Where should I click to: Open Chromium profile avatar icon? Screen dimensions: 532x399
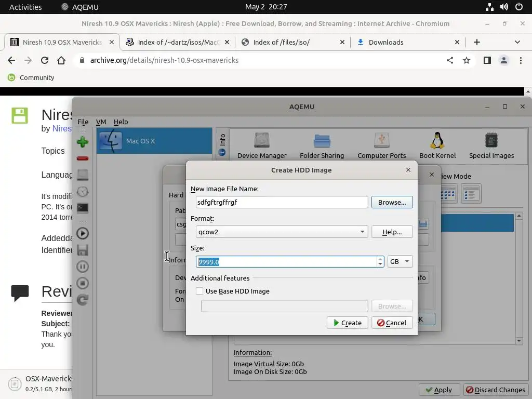pyautogui.click(x=504, y=60)
